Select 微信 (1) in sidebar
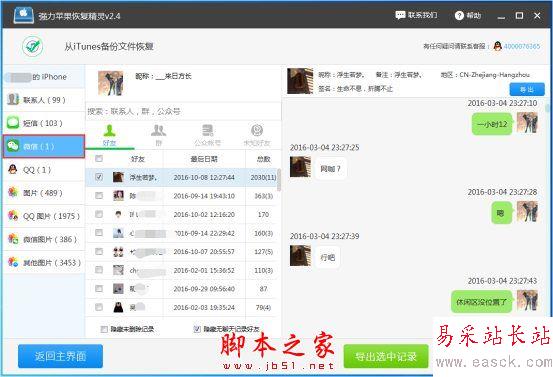Viewport: 553px width, 377px height. 44,146
